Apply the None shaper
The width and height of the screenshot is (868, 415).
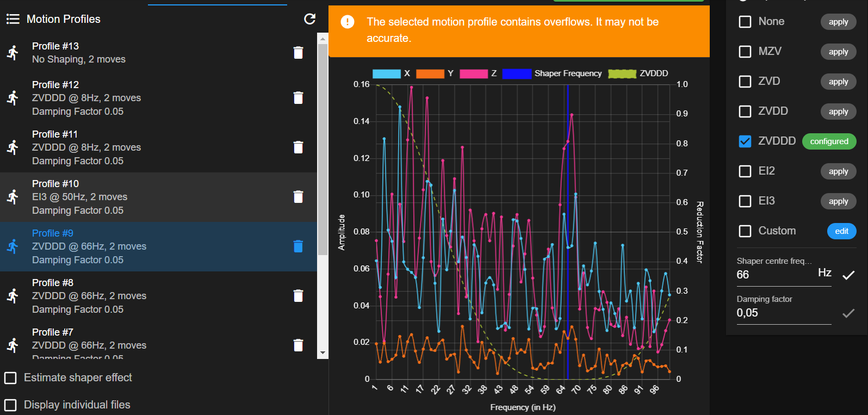click(838, 22)
